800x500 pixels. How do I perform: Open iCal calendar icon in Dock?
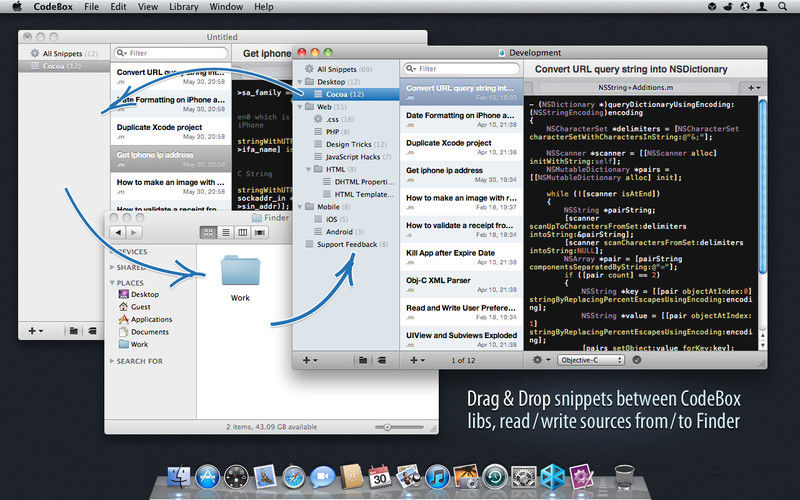pos(380,477)
